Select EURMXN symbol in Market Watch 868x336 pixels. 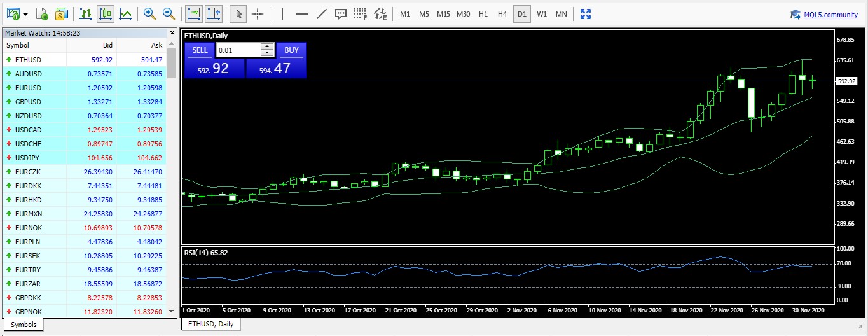tap(29, 214)
